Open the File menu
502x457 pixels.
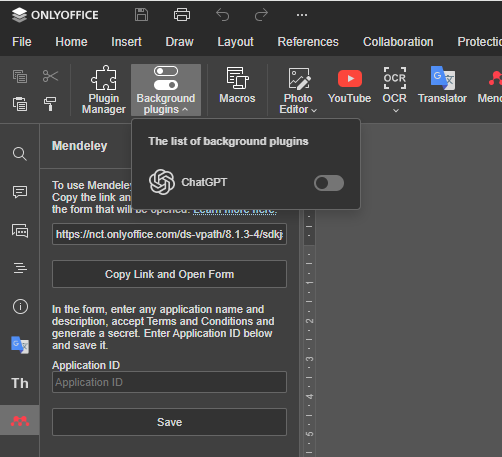(x=22, y=42)
